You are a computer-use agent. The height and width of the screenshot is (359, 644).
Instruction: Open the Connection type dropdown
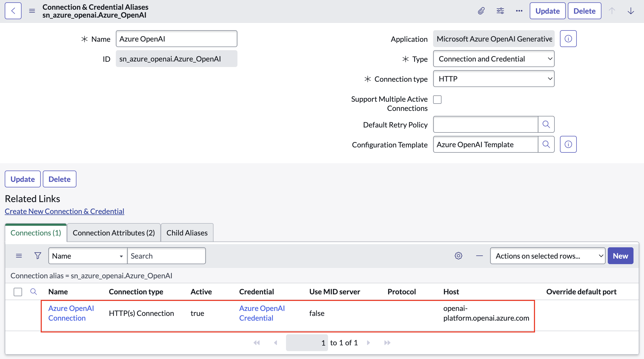(494, 79)
